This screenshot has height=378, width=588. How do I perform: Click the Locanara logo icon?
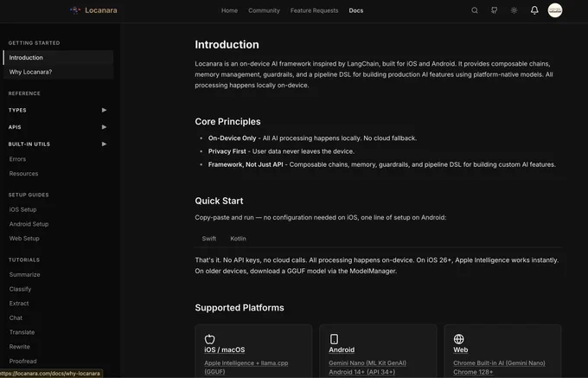pyautogui.click(x=75, y=10)
